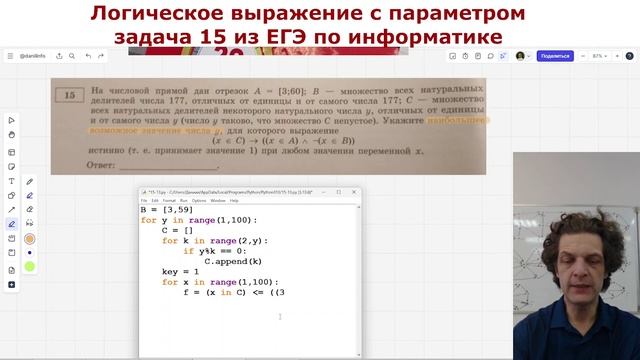Open the timer icon in top bar
640x360 pixels.
point(465,56)
